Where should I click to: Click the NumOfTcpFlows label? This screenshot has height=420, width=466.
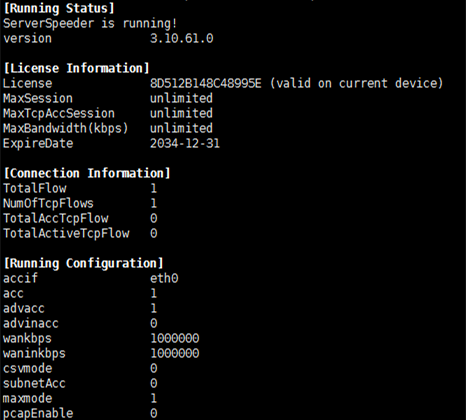48,203
